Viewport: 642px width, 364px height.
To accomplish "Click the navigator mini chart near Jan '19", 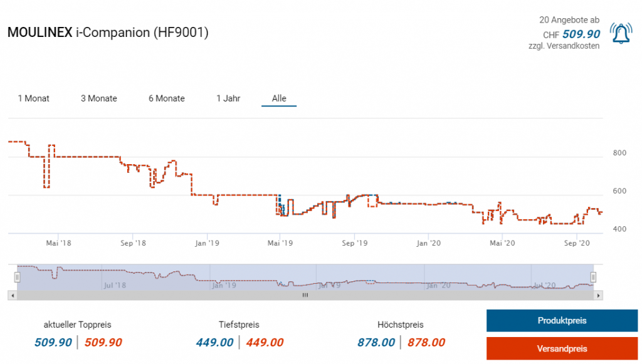I will (x=223, y=280).
